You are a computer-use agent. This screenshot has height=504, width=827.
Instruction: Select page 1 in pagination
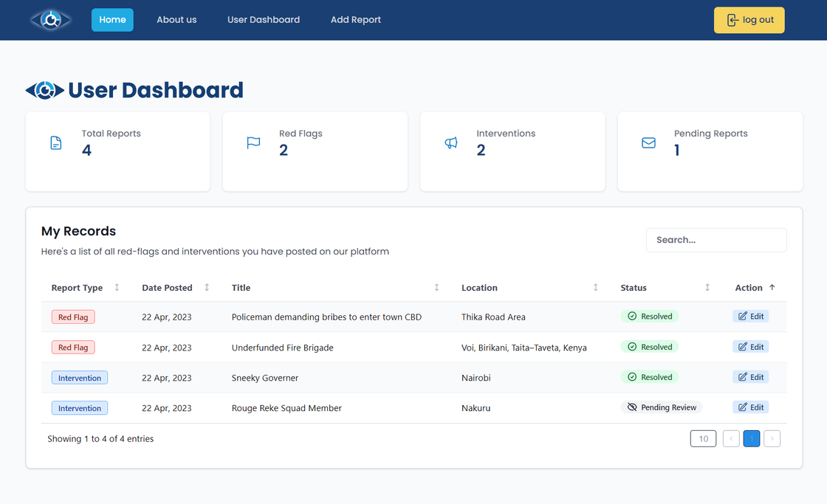tap(752, 438)
